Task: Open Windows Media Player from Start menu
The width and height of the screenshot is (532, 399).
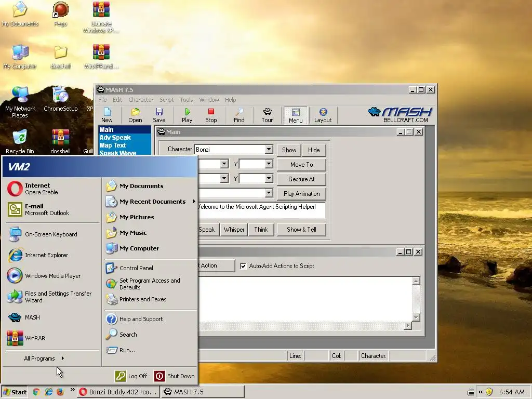Action: tap(52, 275)
